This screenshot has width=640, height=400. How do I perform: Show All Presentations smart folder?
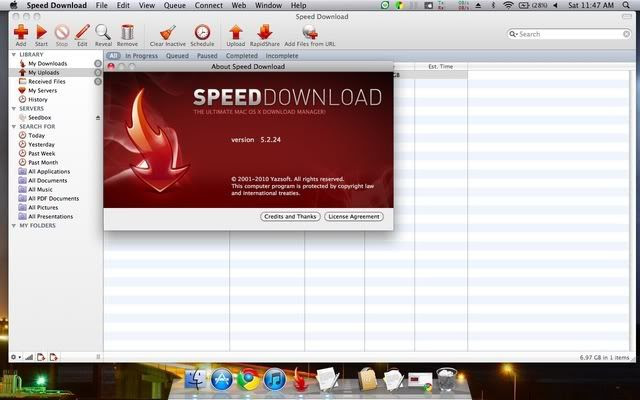click(x=51, y=216)
